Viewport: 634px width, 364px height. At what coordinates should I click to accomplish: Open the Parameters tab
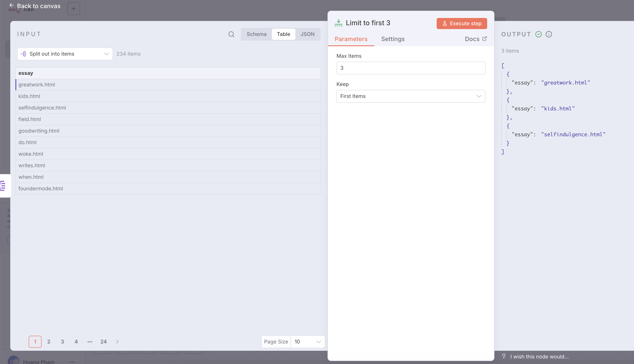[351, 39]
